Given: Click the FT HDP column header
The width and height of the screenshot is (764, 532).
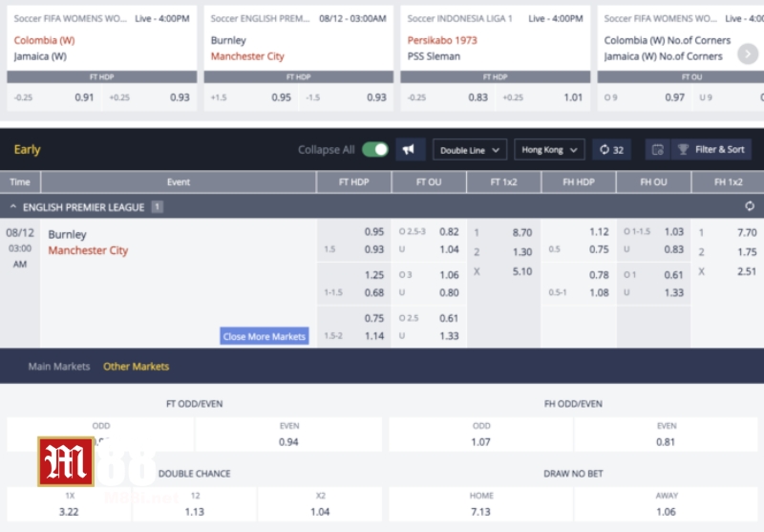Looking at the screenshot, I should pos(353,182).
